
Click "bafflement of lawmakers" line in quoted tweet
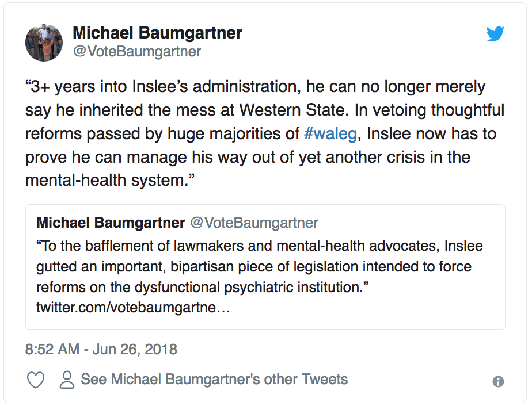coord(260,246)
